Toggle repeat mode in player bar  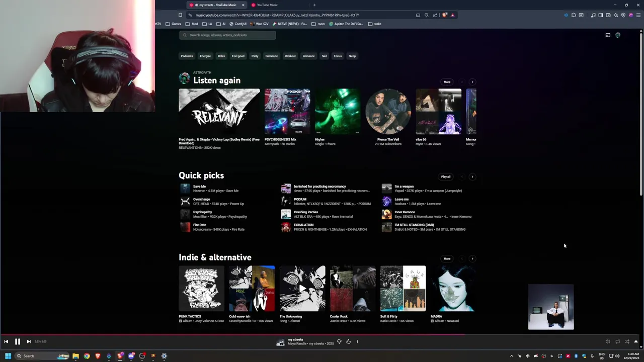pos(617,341)
